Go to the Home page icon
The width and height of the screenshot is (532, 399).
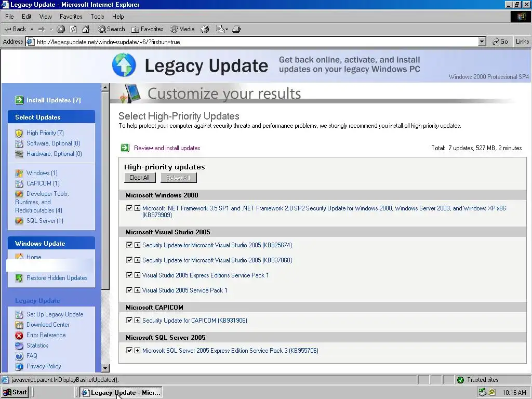[86, 29]
